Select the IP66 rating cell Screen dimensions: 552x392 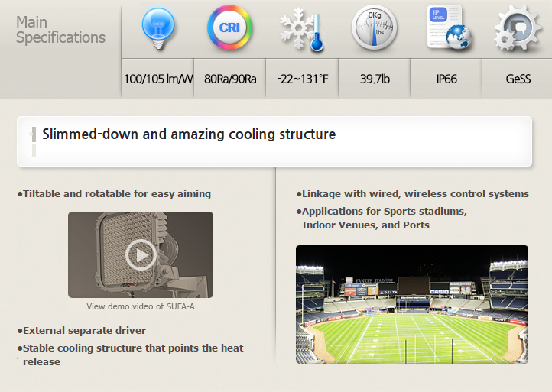pos(446,78)
